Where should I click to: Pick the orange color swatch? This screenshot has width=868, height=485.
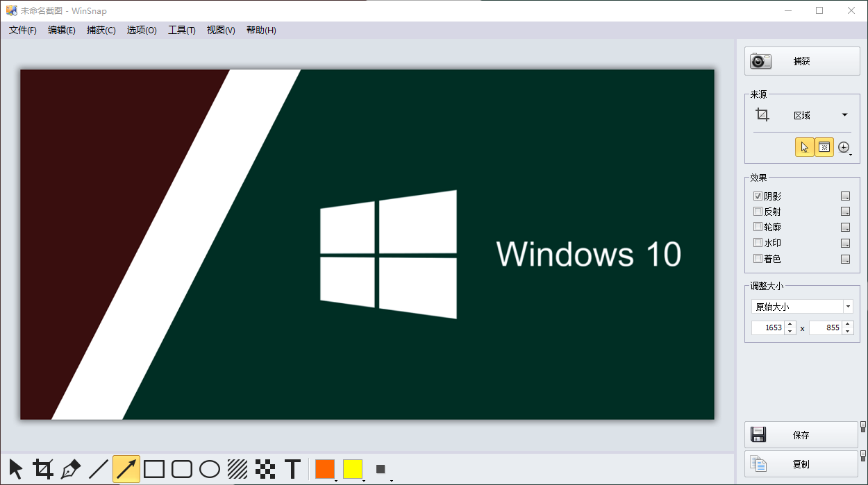click(324, 469)
